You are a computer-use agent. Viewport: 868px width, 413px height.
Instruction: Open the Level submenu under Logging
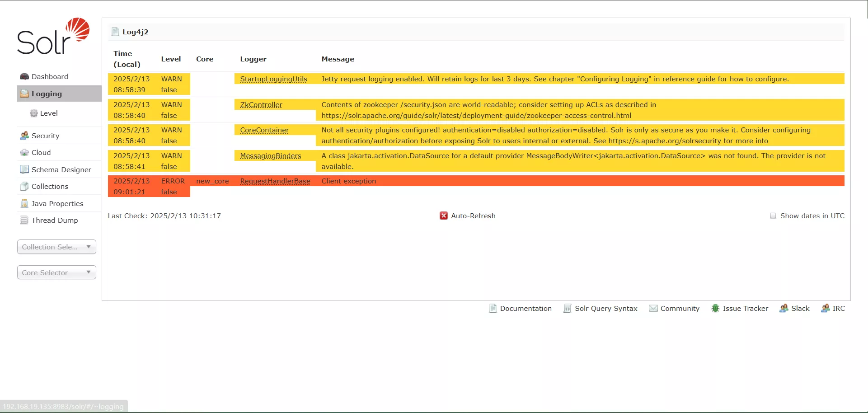tap(49, 113)
